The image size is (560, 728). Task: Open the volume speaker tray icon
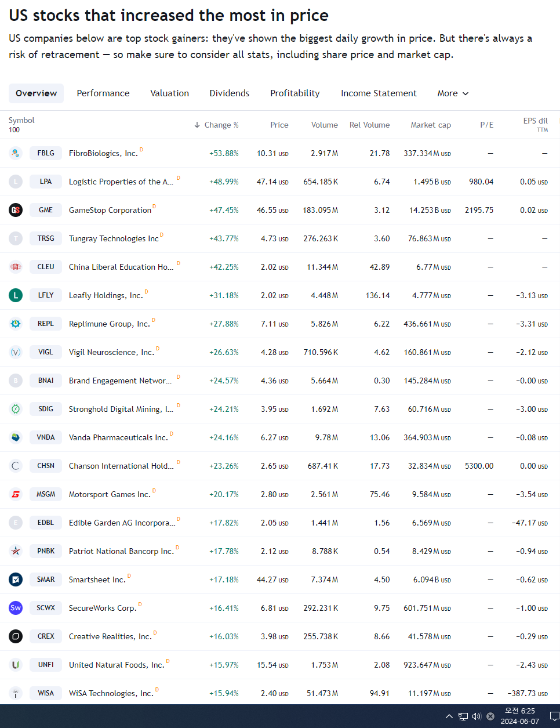477,716
